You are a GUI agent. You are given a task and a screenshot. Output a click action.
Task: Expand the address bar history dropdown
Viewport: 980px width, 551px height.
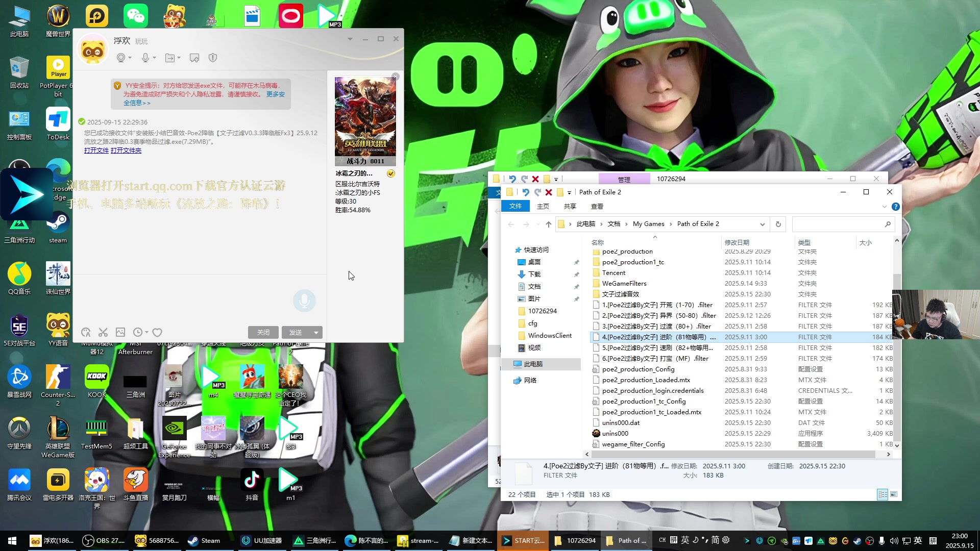763,224
